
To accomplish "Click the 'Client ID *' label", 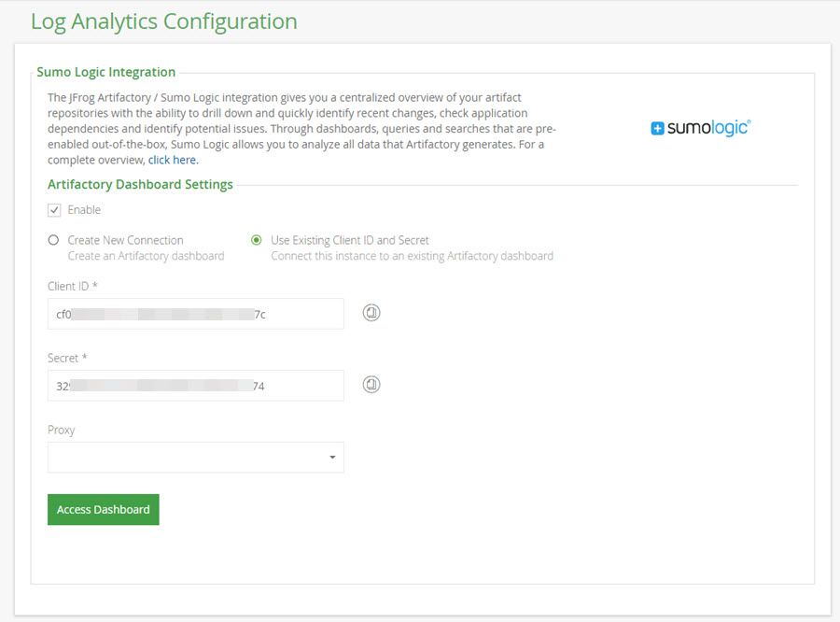I will coord(72,286).
